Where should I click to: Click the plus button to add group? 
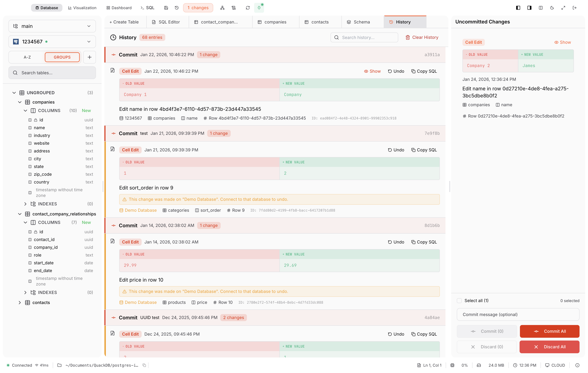pos(89,57)
